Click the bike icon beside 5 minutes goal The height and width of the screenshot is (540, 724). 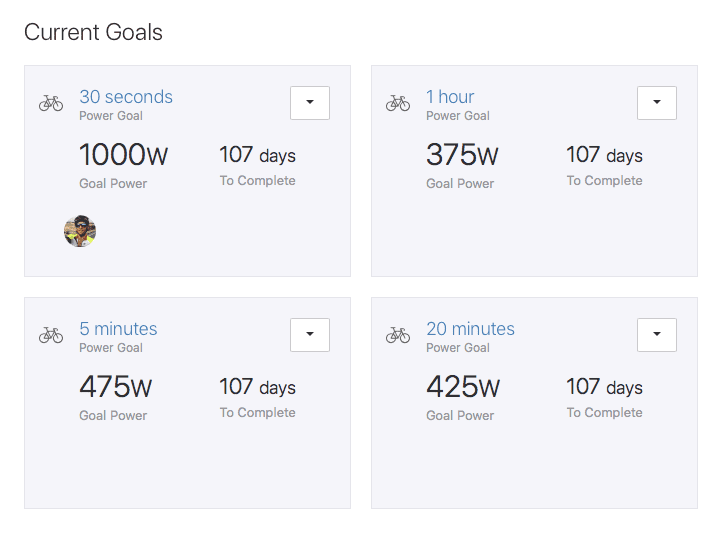tap(51, 336)
